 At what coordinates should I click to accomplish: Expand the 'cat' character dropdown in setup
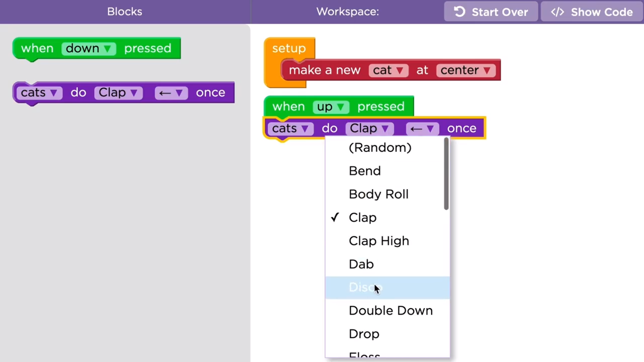pos(389,70)
